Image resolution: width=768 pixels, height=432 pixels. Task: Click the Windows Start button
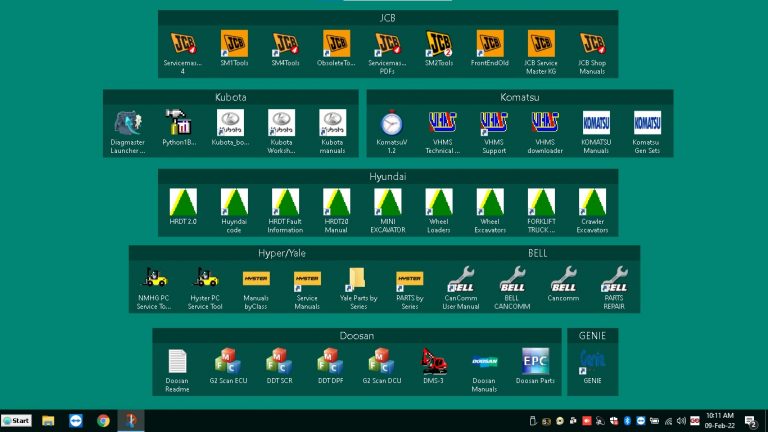click(16, 421)
